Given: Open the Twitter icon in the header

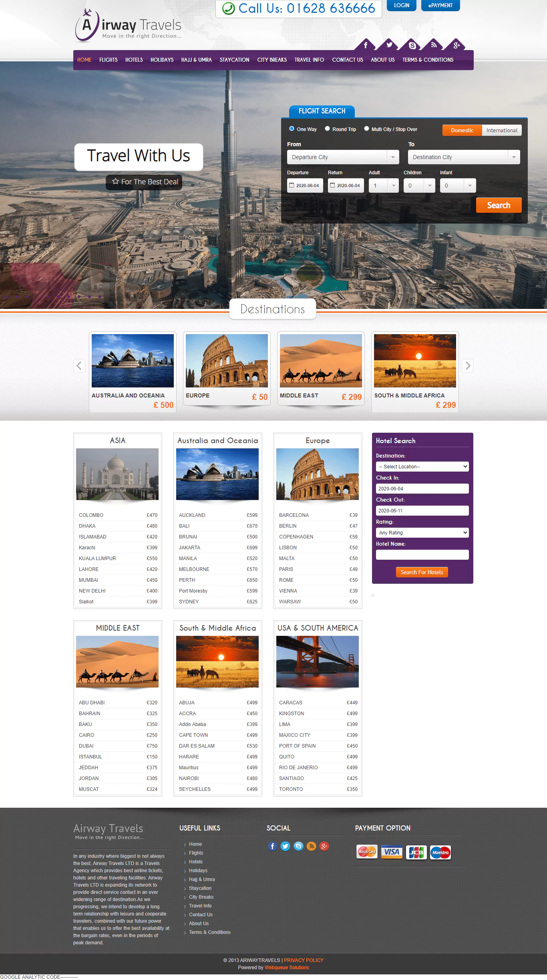Looking at the screenshot, I should pos(389,45).
